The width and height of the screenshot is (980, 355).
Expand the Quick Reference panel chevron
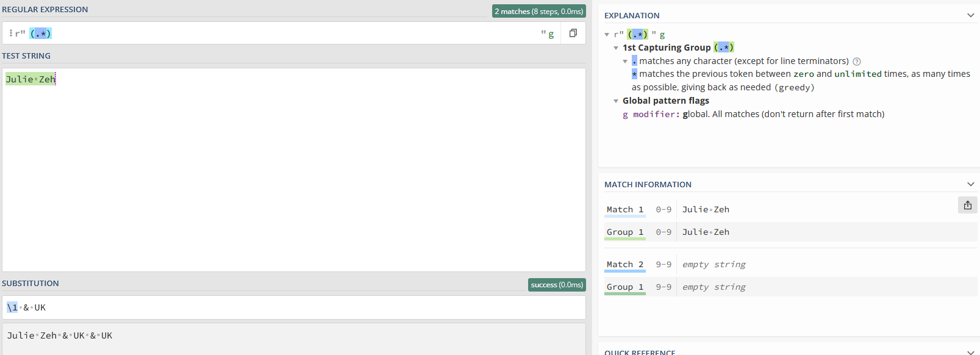[971, 352]
